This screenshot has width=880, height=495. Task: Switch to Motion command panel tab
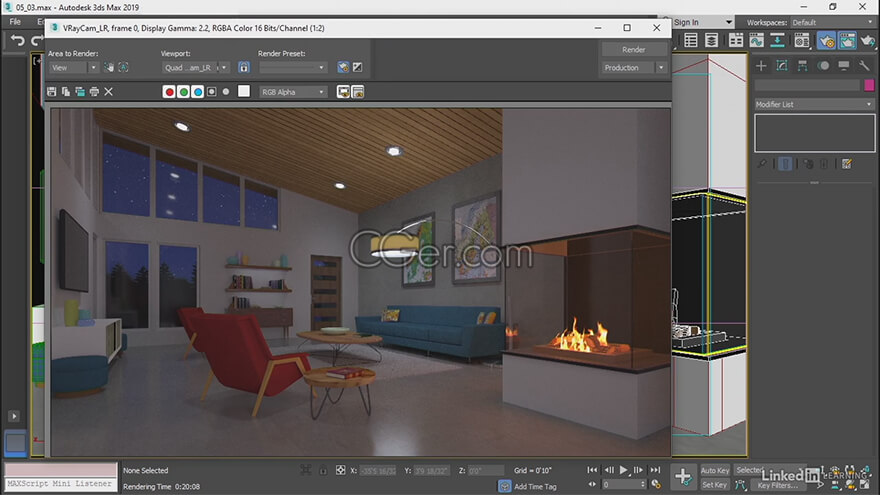823,66
